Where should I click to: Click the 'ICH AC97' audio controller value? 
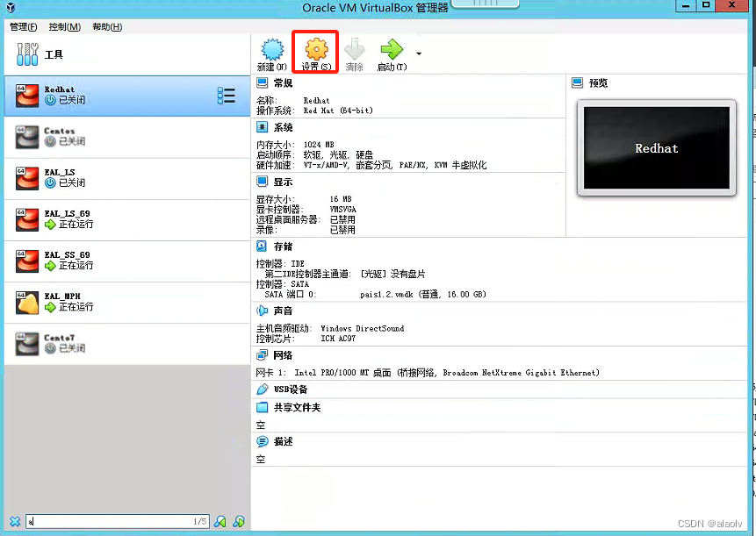[338, 339]
